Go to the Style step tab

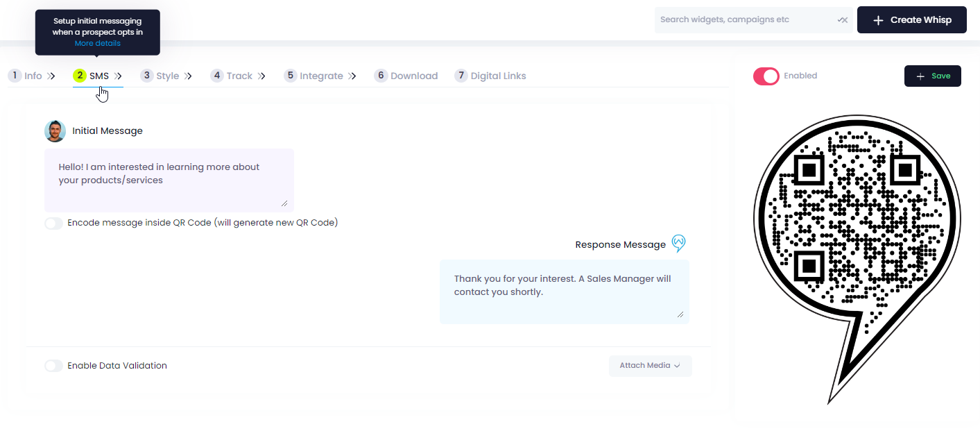click(x=160, y=76)
